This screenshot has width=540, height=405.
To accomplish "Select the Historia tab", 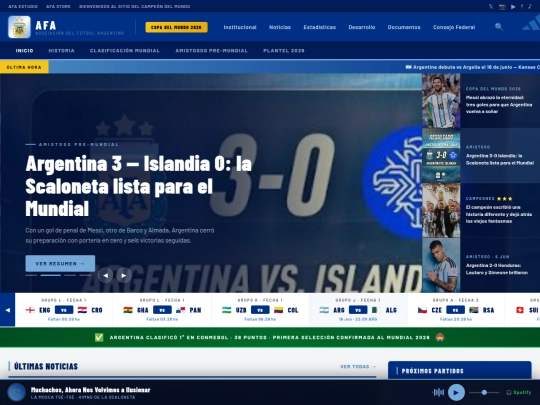I will click(61, 51).
